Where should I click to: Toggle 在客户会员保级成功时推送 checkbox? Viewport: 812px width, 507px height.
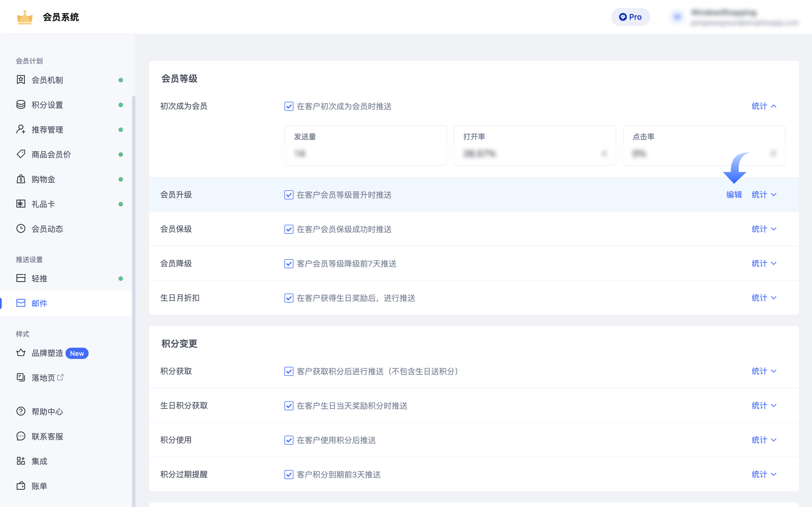(289, 229)
